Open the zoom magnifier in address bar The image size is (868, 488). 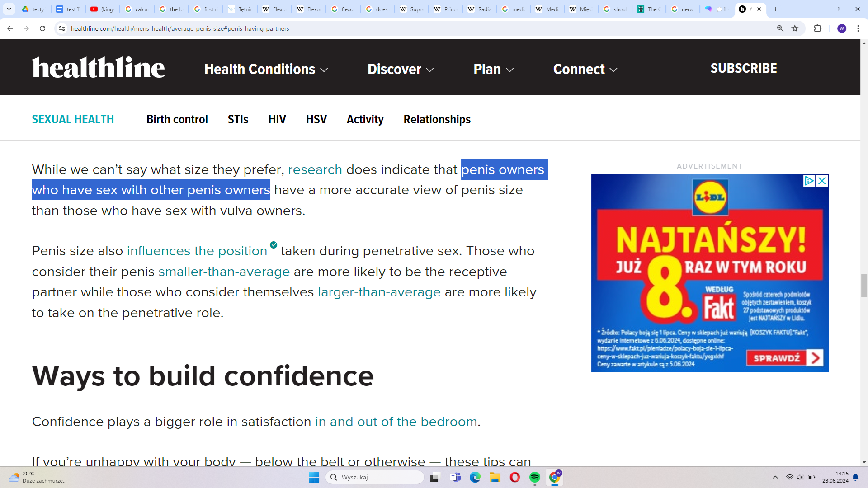click(780, 28)
